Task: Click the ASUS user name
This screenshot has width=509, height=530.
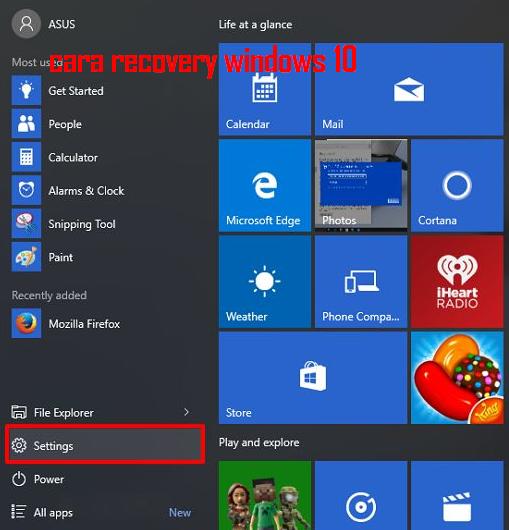Action: tap(62, 24)
